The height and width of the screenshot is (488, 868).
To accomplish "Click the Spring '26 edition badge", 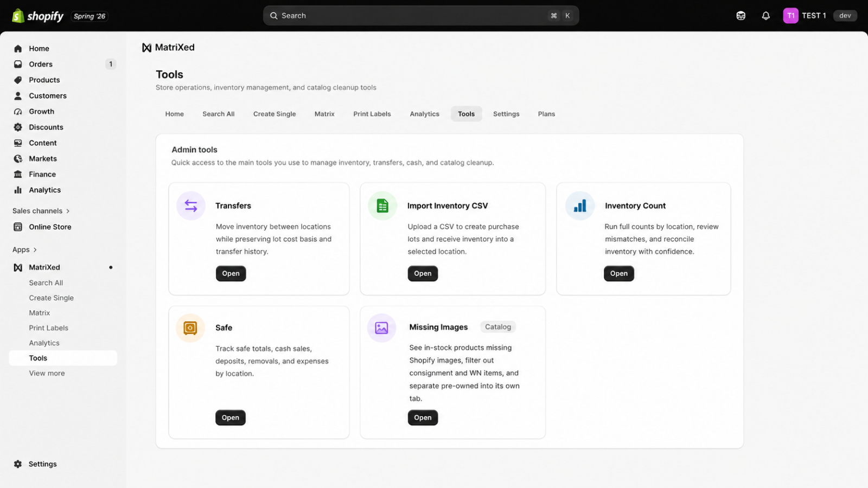I will 90,16.
